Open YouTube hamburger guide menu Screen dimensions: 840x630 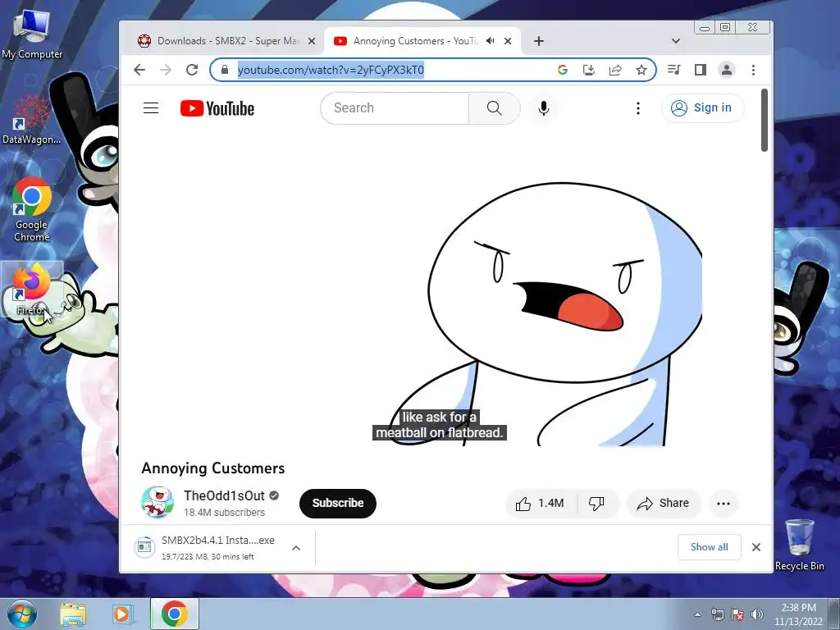(151, 108)
